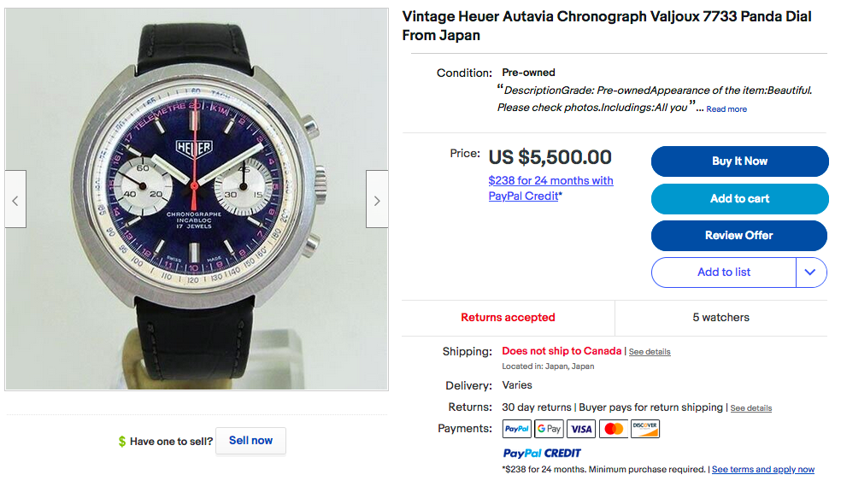Select the Visa card icon
The image size is (841, 504).
click(581, 428)
